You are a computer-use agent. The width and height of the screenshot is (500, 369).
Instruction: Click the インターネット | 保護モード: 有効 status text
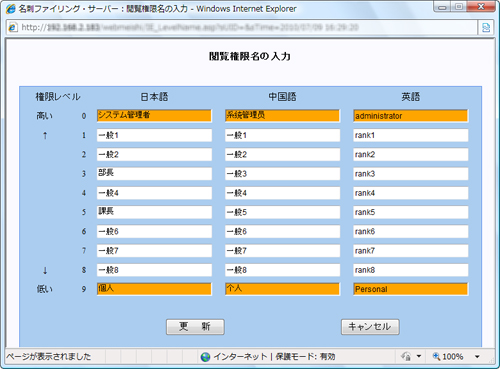pyautogui.click(x=274, y=357)
